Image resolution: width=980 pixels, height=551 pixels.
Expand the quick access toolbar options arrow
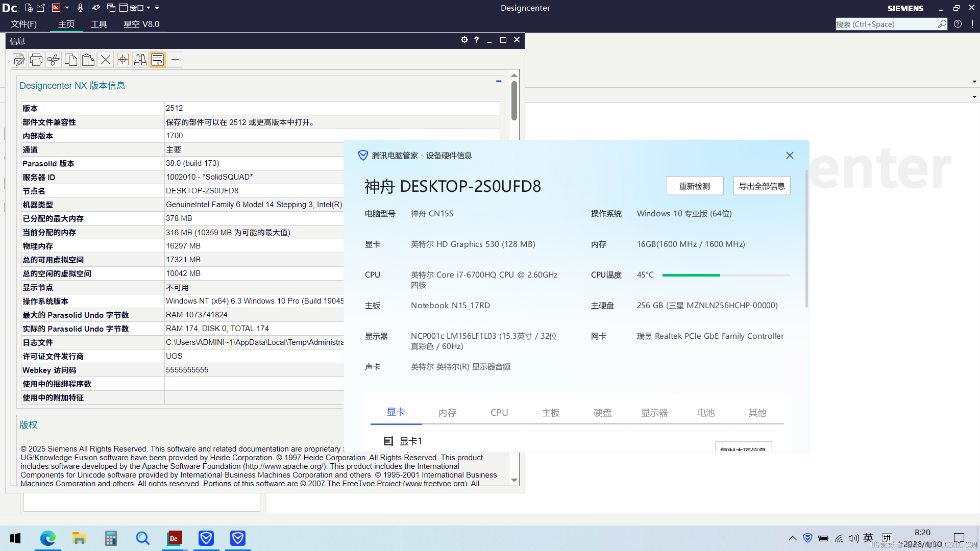coord(157,8)
